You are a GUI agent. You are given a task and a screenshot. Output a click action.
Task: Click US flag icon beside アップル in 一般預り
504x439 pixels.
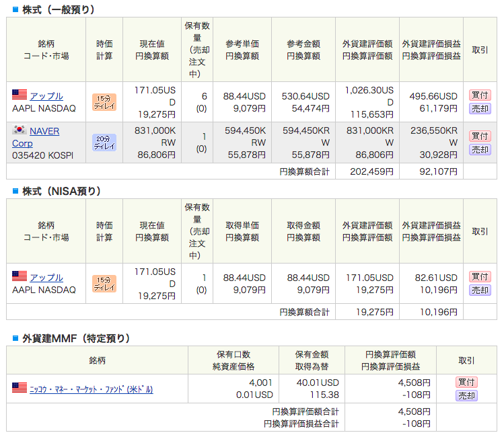20,95
